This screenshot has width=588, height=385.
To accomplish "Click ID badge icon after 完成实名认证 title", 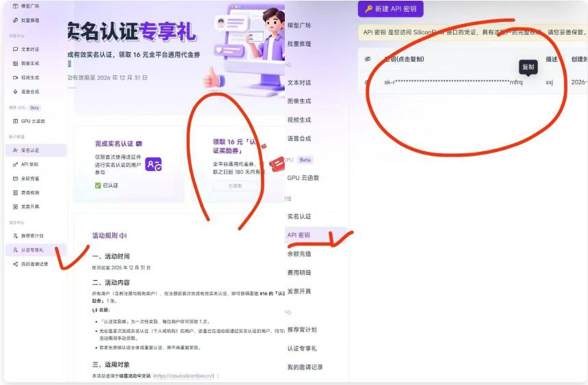I will coord(139,144).
